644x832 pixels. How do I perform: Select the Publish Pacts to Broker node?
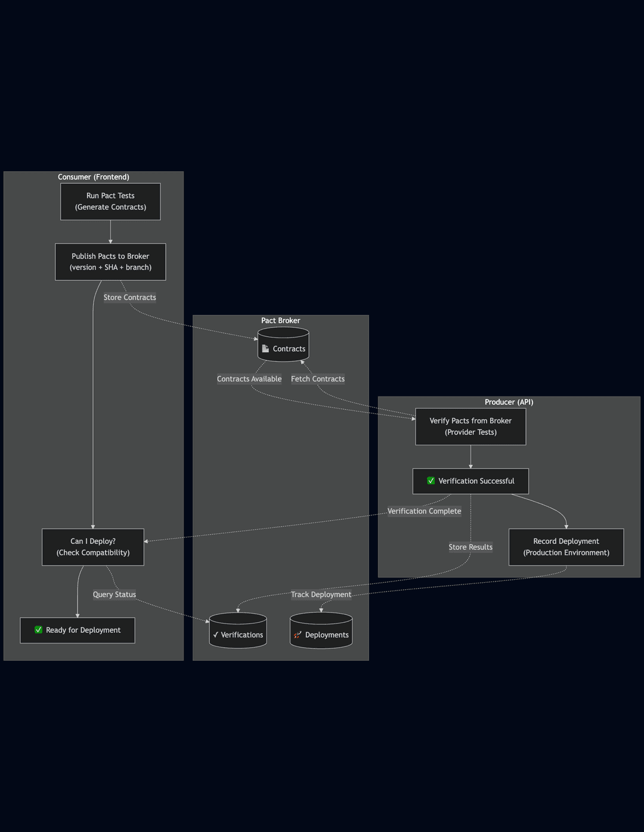110,262
